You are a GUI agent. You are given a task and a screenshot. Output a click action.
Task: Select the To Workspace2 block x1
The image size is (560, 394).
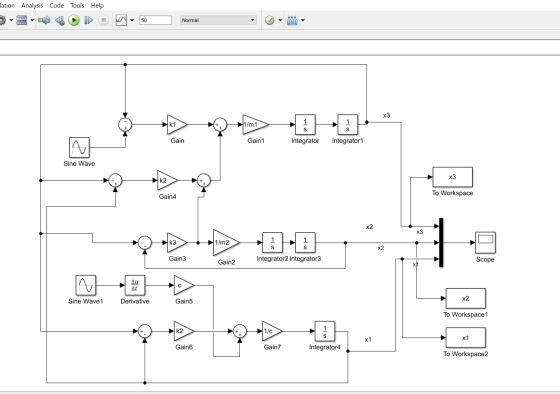(x=466, y=338)
